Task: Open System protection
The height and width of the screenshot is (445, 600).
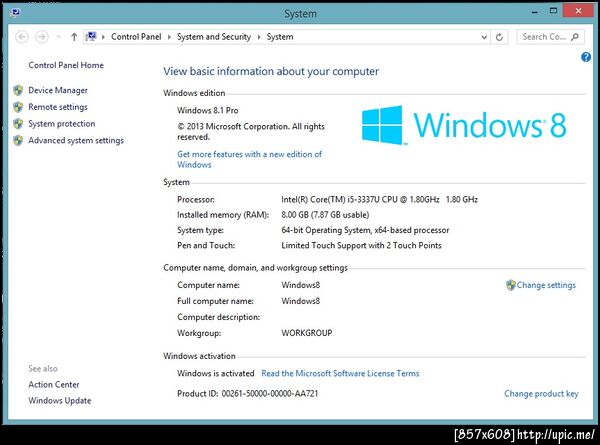Action: tap(62, 124)
